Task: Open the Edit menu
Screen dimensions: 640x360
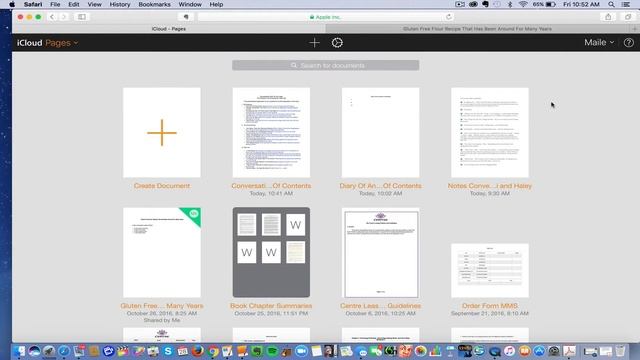Action: 74,4
